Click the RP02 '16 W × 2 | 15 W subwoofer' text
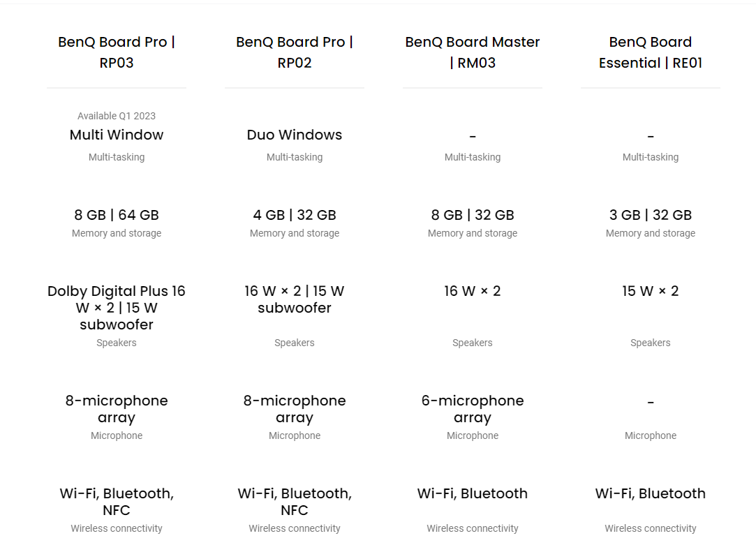 [295, 299]
